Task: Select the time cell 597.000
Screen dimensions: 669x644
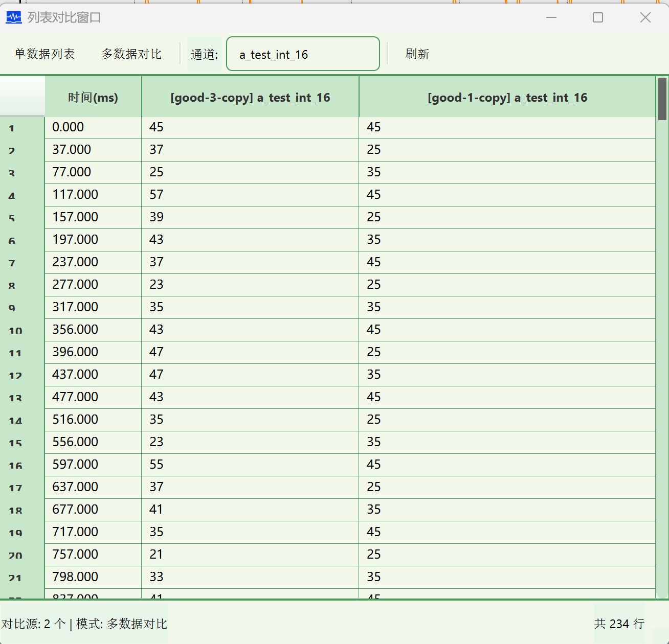Action: coord(93,465)
